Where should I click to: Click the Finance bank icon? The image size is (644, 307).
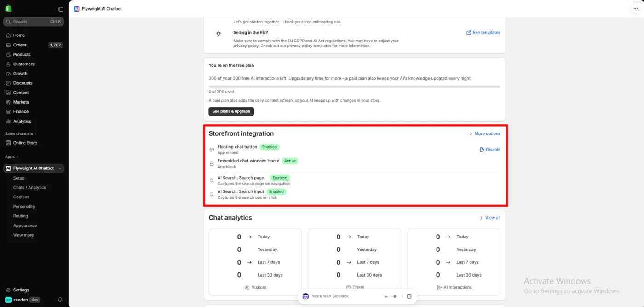[8, 112]
